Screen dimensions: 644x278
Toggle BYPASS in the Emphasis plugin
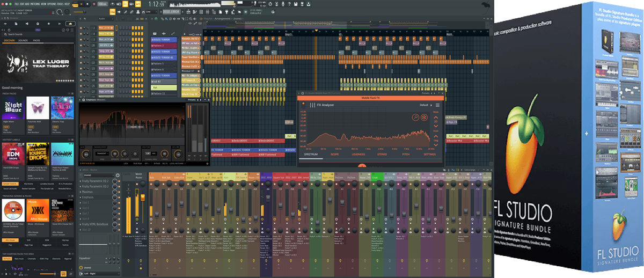point(157,163)
